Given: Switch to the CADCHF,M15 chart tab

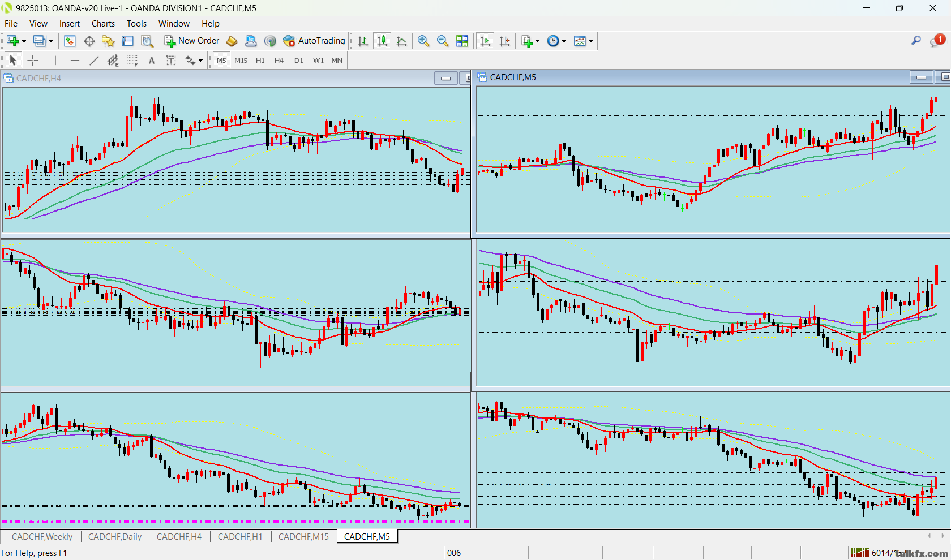Looking at the screenshot, I should [x=303, y=537].
